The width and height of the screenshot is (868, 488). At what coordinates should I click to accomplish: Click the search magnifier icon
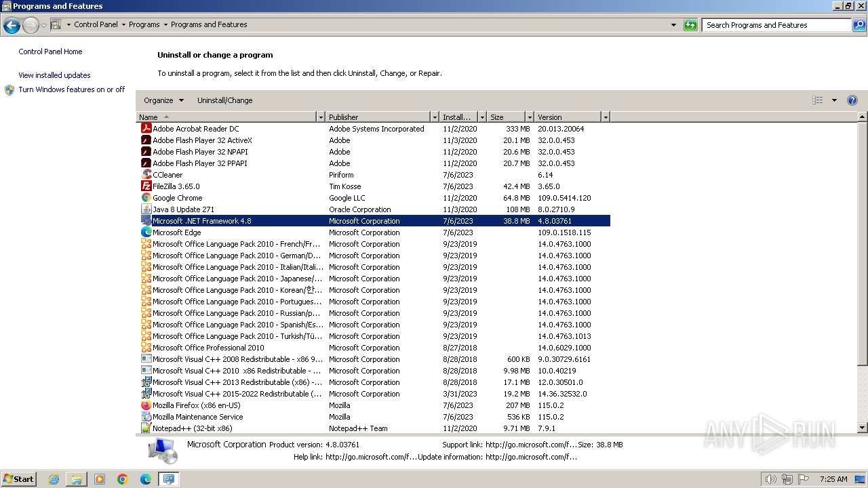pos(859,25)
